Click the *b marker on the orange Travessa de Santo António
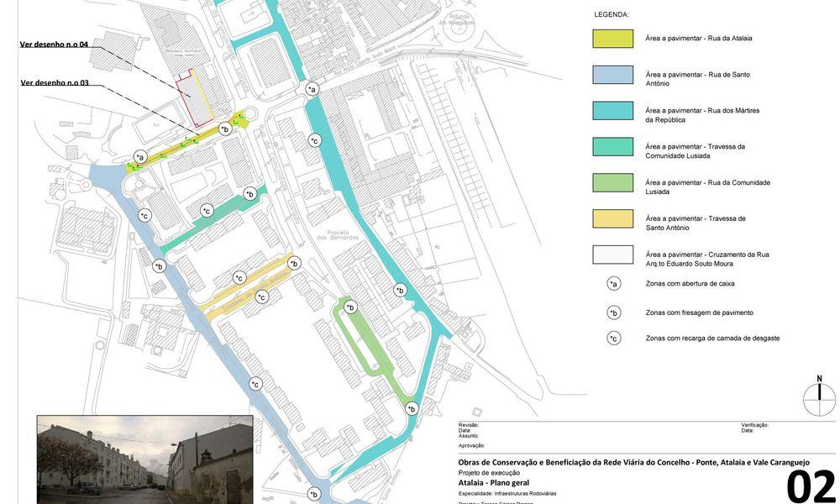Image resolution: width=840 pixels, height=504 pixels. [294, 264]
